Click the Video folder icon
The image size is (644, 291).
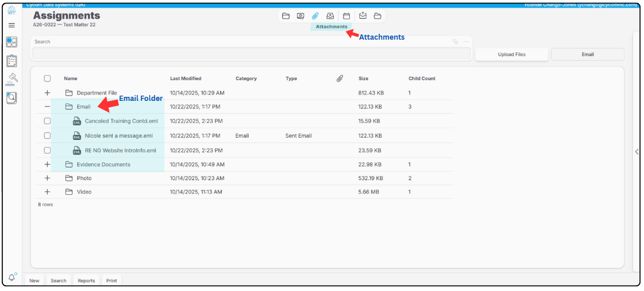(69, 192)
